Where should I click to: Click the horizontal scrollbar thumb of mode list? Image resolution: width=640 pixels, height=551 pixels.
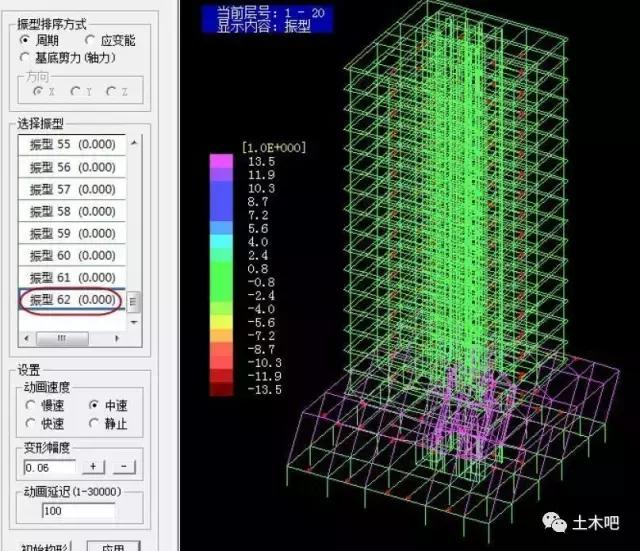click(62, 338)
